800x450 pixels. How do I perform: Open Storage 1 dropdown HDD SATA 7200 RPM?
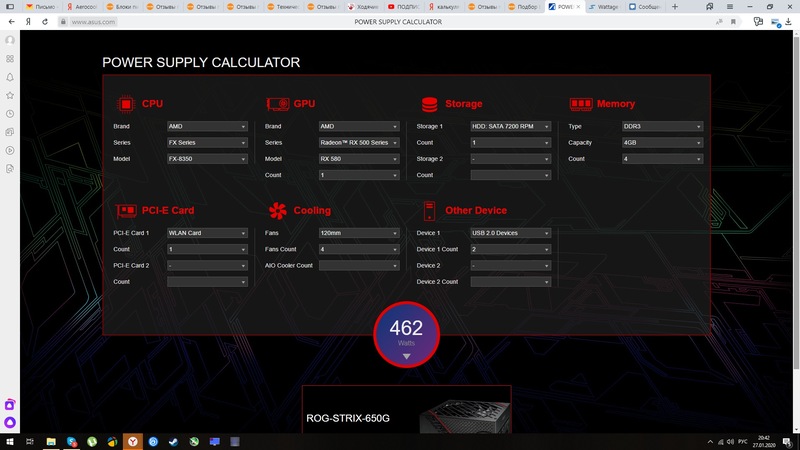point(511,126)
